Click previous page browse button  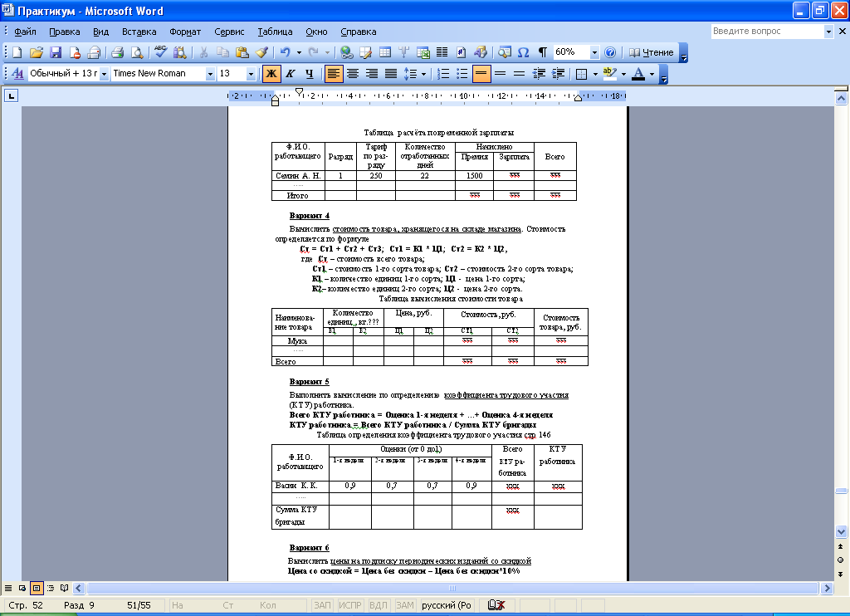841,546
